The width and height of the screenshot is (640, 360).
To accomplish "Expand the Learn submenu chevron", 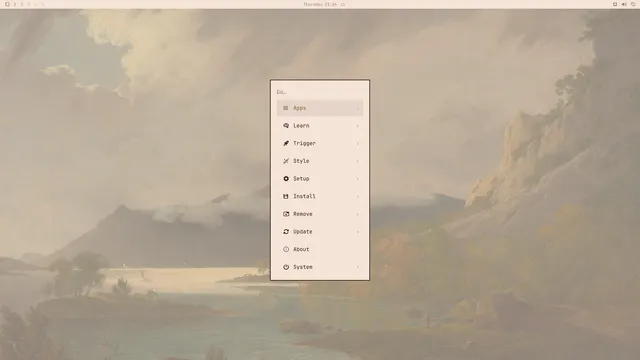I will click(358, 126).
